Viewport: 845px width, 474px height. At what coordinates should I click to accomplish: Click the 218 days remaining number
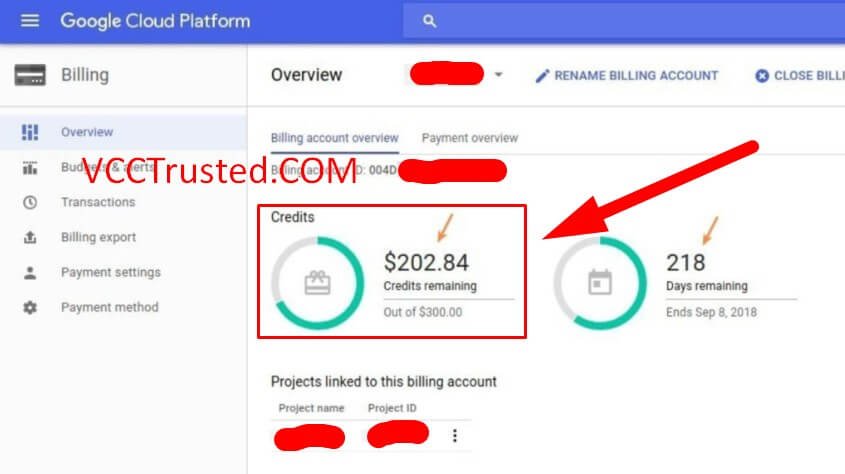tap(685, 263)
